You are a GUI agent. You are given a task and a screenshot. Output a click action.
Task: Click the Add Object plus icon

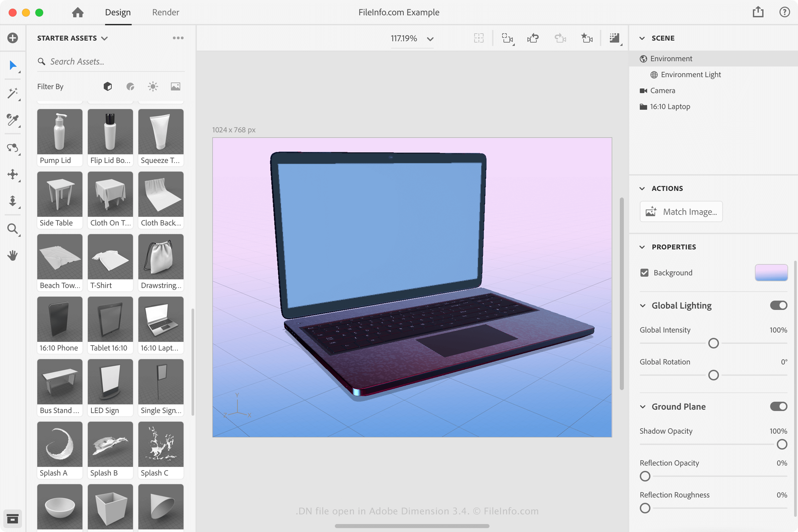[13, 38]
